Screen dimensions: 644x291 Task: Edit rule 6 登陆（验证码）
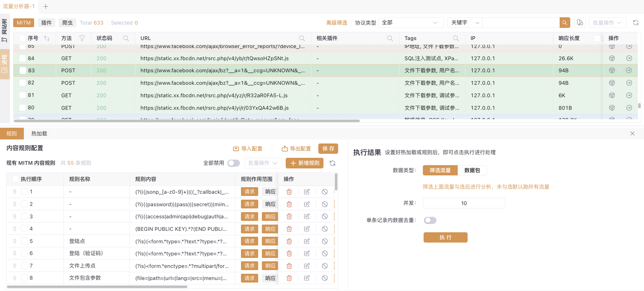pos(307,253)
